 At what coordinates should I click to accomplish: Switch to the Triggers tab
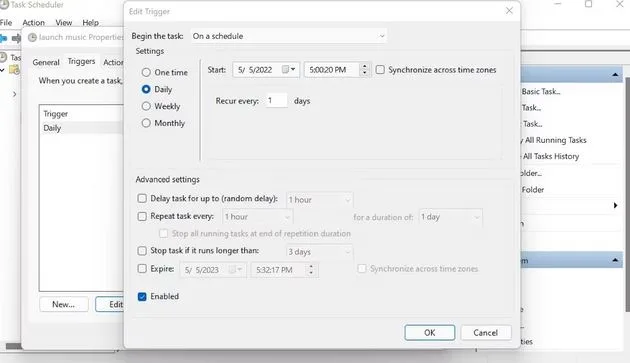click(82, 62)
